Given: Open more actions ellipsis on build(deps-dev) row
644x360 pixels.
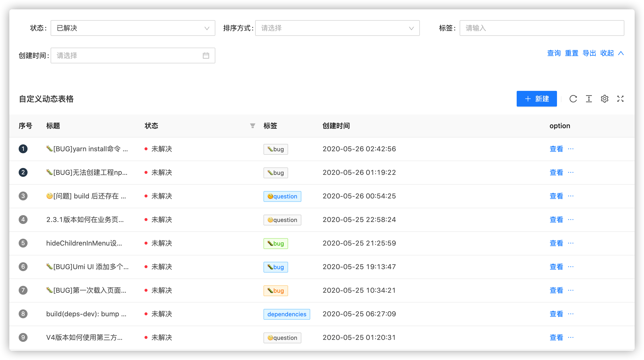Looking at the screenshot, I should coord(571,314).
